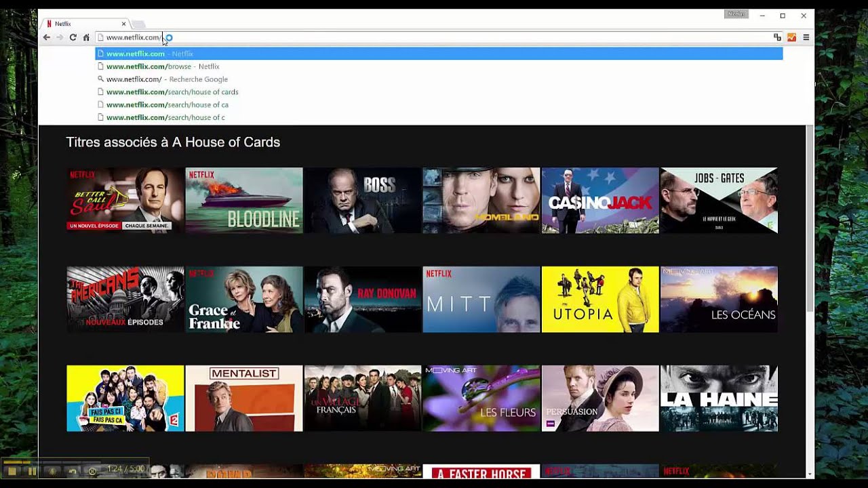Open the Chrome hamburger menu
This screenshot has width=868, height=488.
(806, 37)
